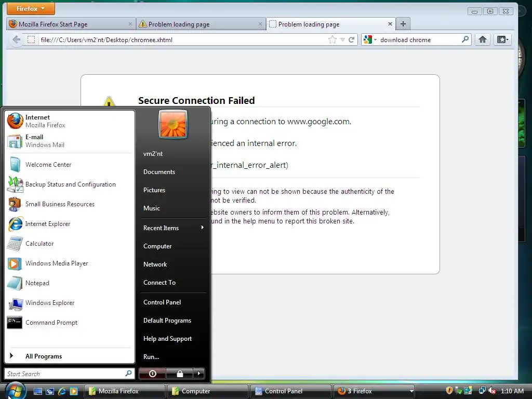
Task: Reload the page
Action: (352, 39)
